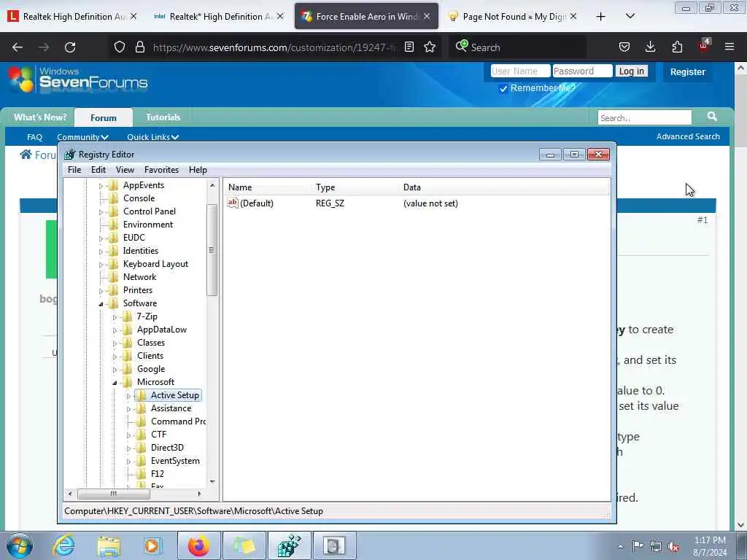Click the site padlock icon
Image resolution: width=747 pixels, height=560 pixels.
click(x=139, y=47)
